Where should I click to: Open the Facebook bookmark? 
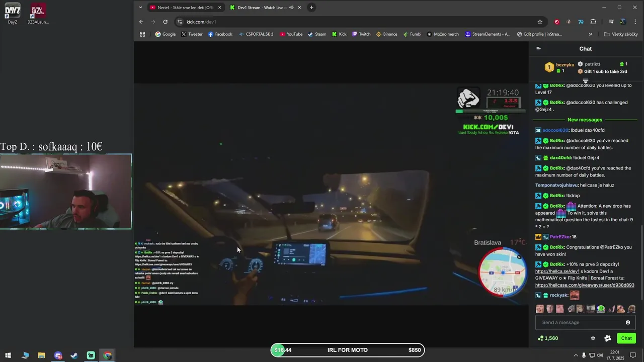pyautogui.click(x=220, y=34)
